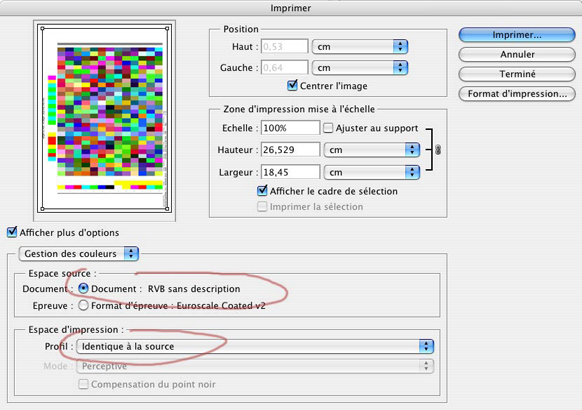Click the Terminé button
Screen dimensions: 582x410
tap(517, 74)
